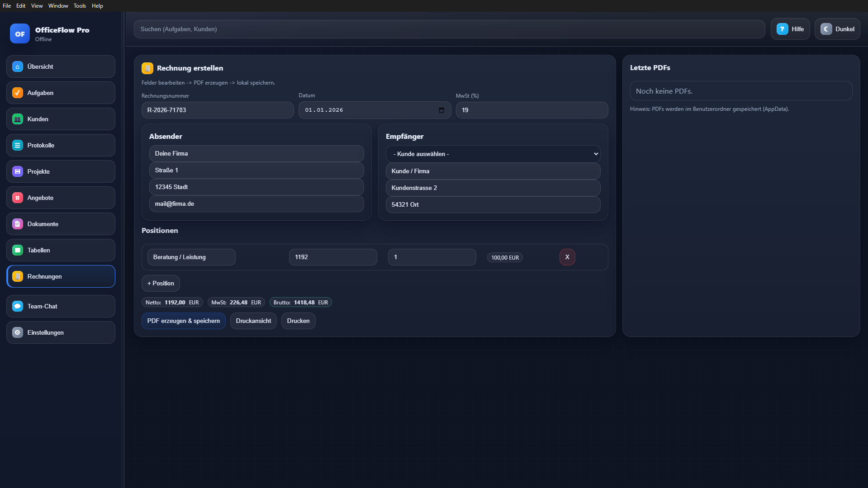Open the Edit menu
This screenshot has width=868, height=488.
[21, 6]
